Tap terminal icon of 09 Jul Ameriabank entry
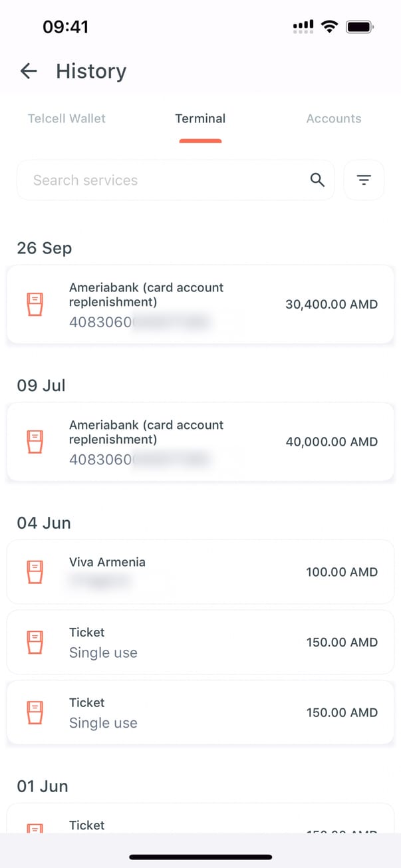 click(x=35, y=442)
